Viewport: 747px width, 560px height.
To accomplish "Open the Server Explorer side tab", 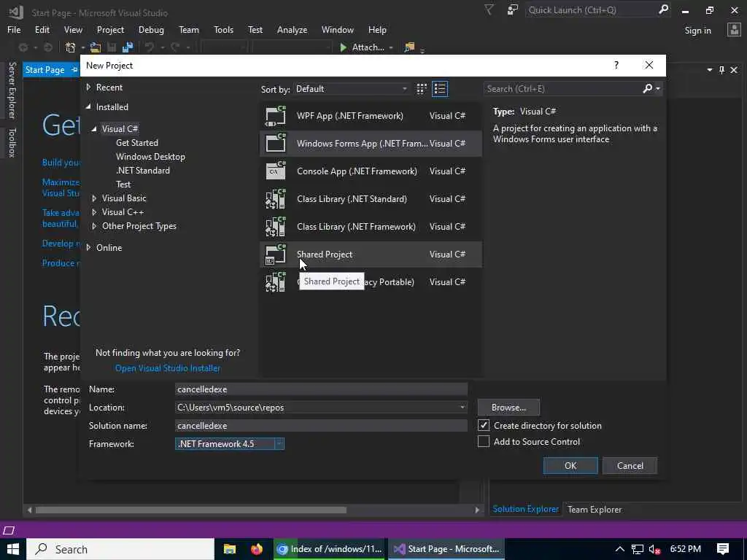I will (12, 90).
